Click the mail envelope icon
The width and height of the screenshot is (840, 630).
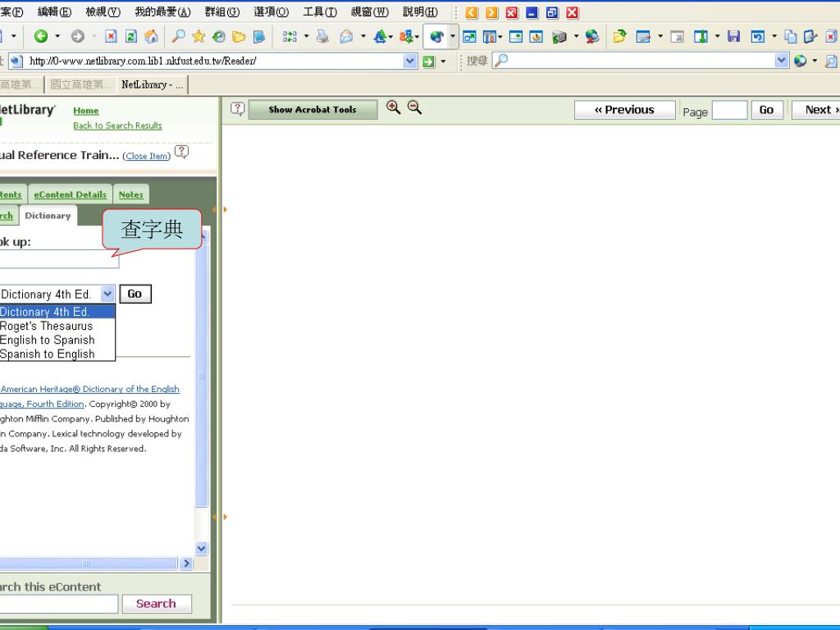pyautogui.click(x=347, y=36)
